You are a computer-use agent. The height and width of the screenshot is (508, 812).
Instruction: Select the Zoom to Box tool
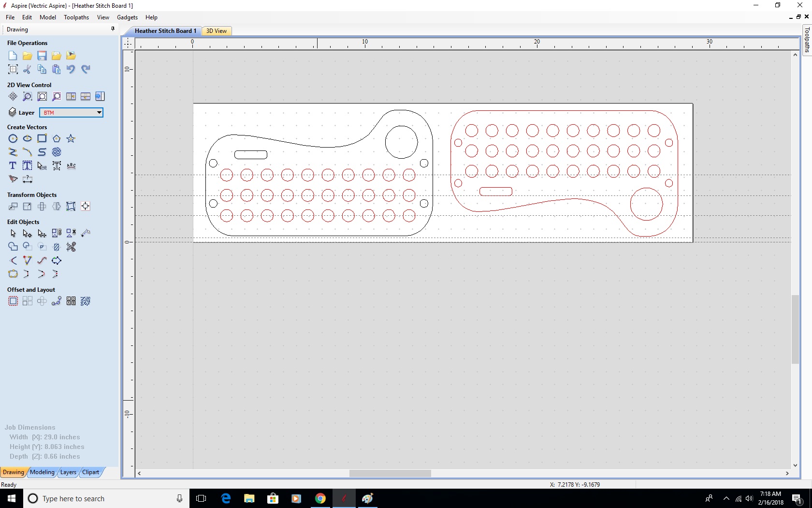[28, 96]
